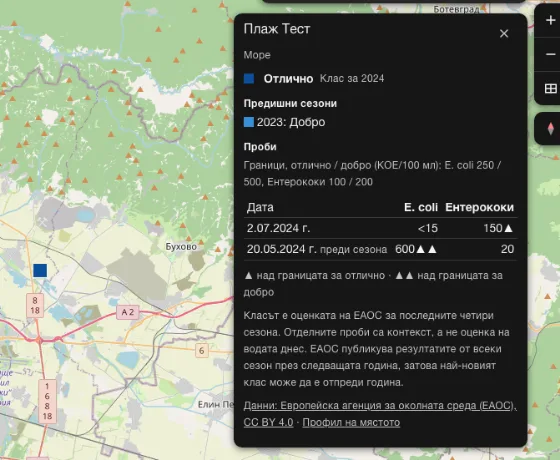Close the Плаж Тест info popup
Viewport: 560px width, 460px height.
(x=504, y=34)
